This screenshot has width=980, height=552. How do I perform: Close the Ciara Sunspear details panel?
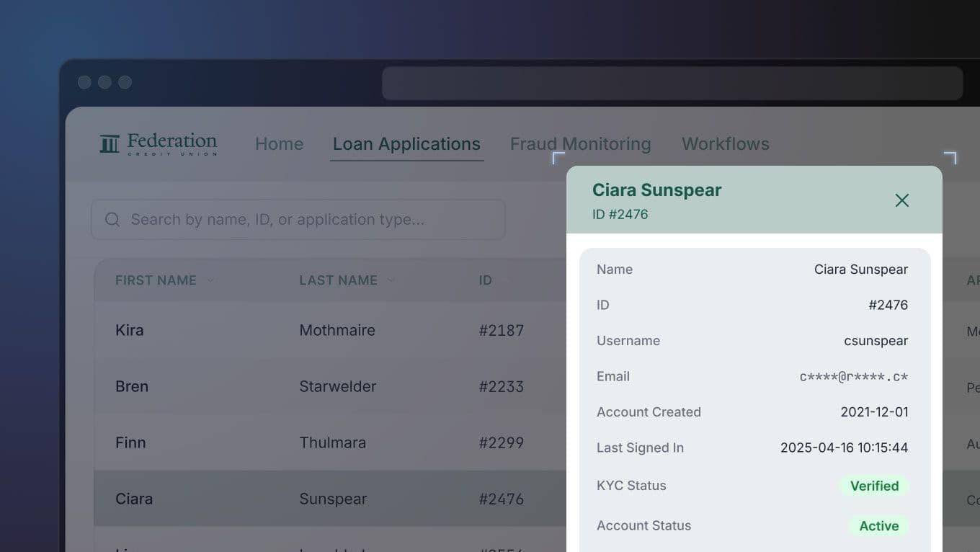(x=901, y=200)
